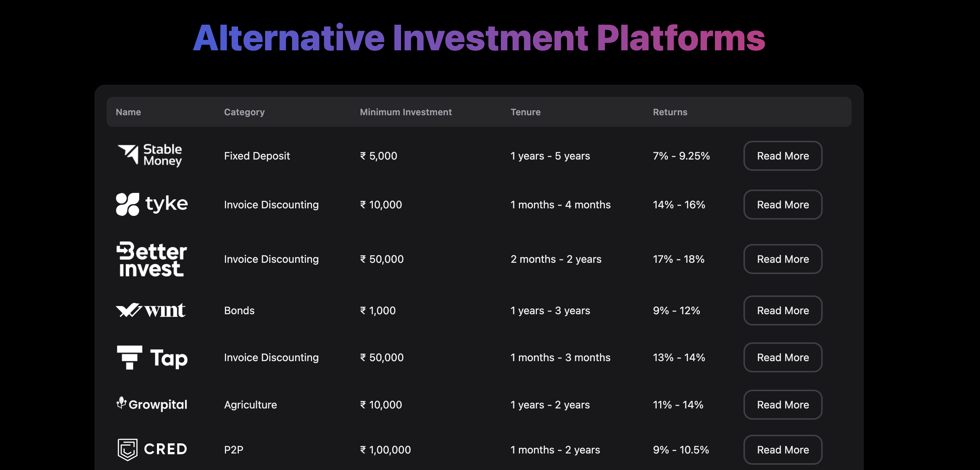Sort by the Name column header
The image size is (980, 470).
click(128, 112)
